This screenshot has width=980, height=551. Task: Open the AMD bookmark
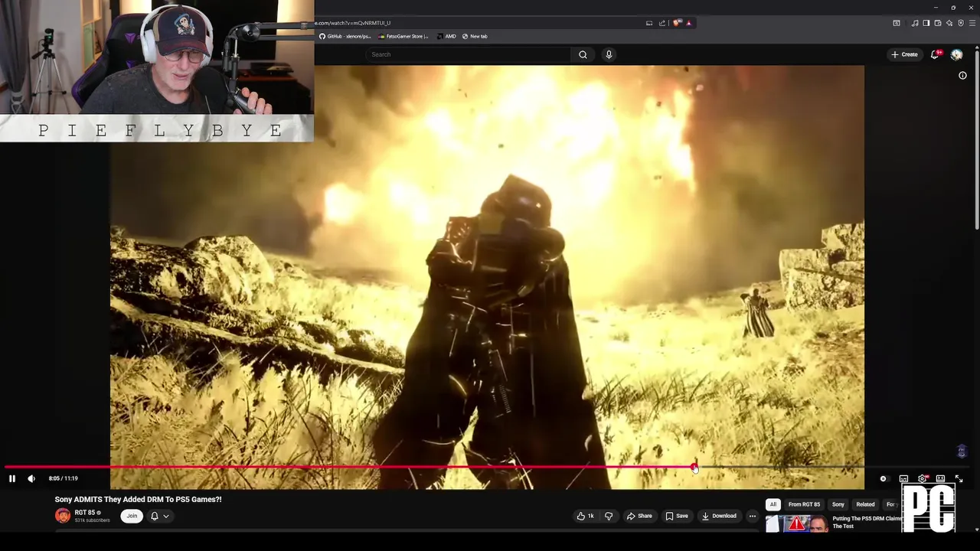[x=446, y=36]
